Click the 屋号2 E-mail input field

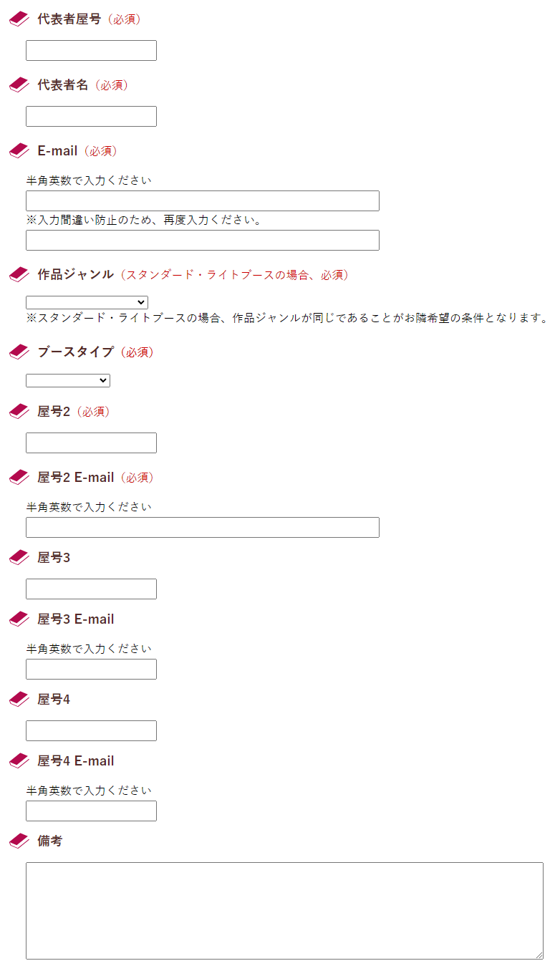(x=202, y=527)
